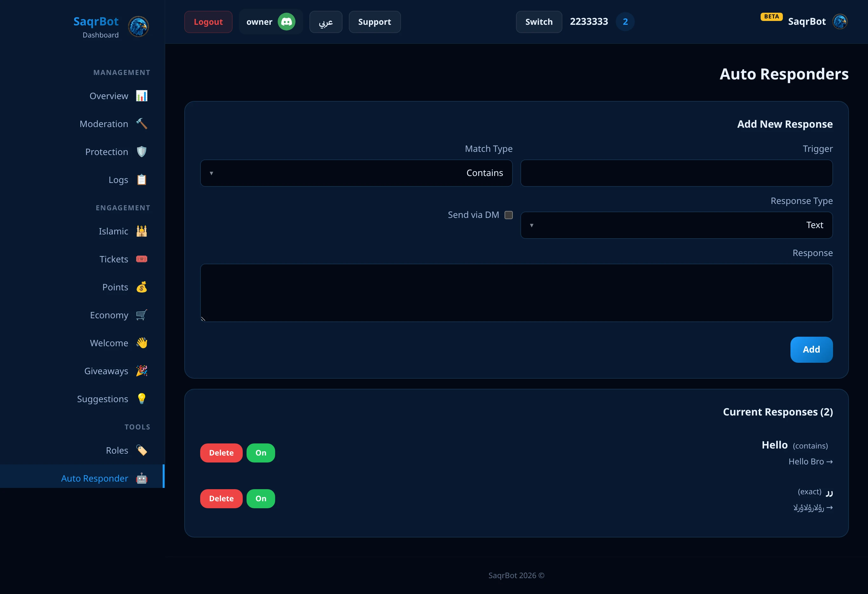Click the Tickets ticket icon
This screenshot has height=594, width=868.
pos(142,259)
